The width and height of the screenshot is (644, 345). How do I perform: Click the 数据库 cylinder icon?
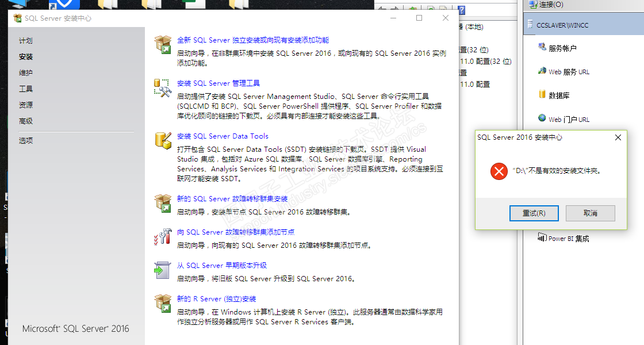542,94
